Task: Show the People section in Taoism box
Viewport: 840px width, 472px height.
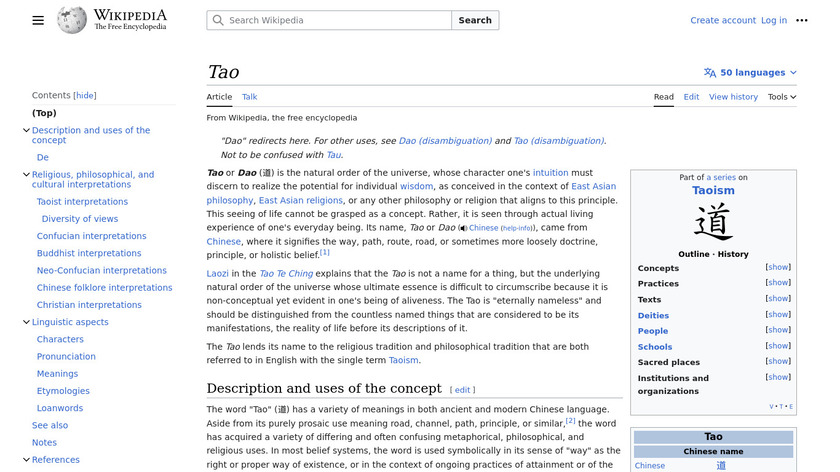Action: point(778,330)
